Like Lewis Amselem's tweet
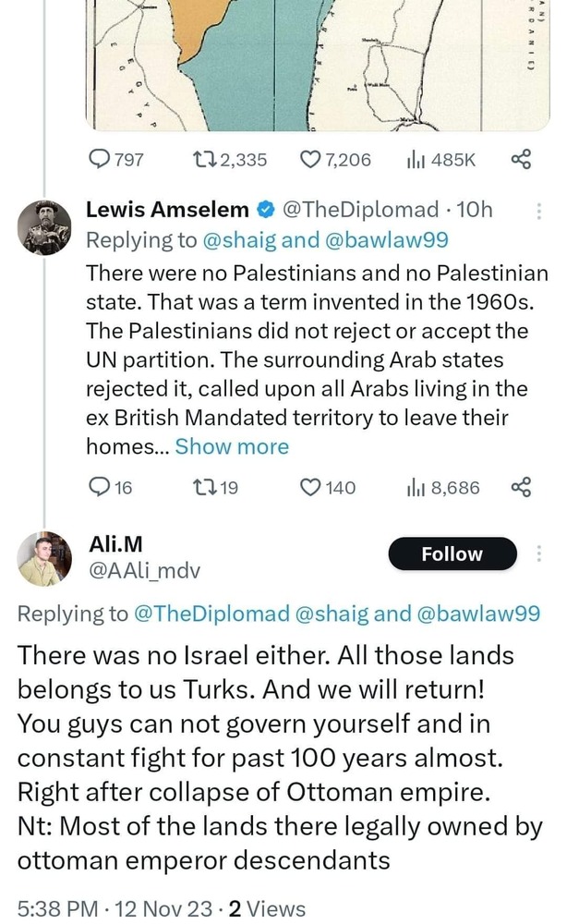This screenshot has width=567, height=924. pyautogui.click(x=311, y=487)
